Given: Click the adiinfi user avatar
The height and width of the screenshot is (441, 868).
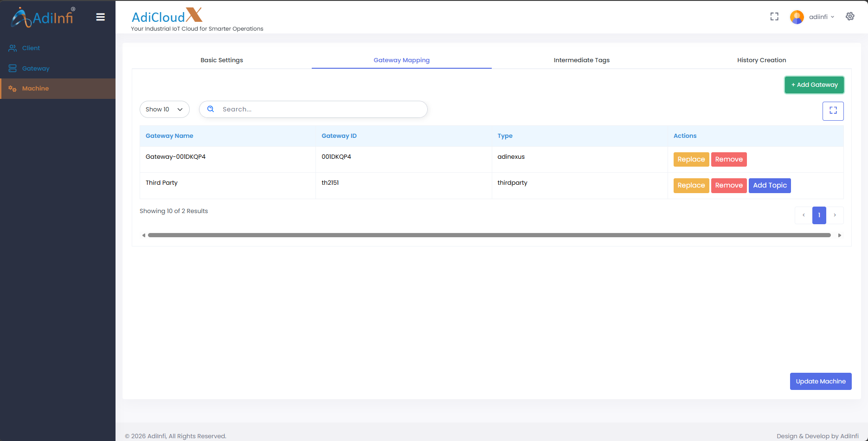Looking at the screenshot, I should [797, 17].
